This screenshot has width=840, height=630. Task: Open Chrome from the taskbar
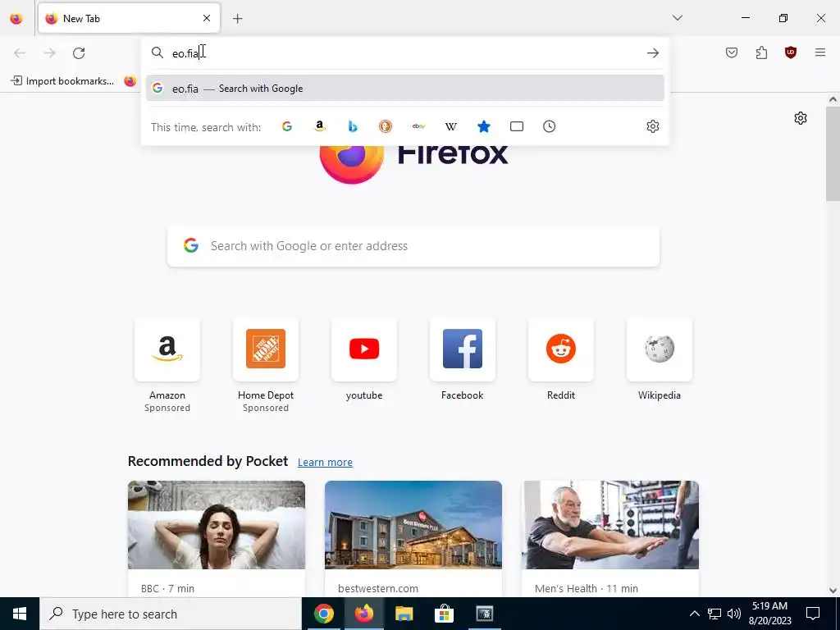pos(323,614)
